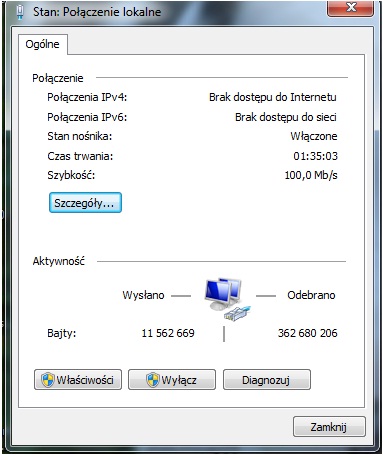Run Diagnozuj to troubleshoot connection
Viewport: 383px width, 460px height.
click(267, 379)
